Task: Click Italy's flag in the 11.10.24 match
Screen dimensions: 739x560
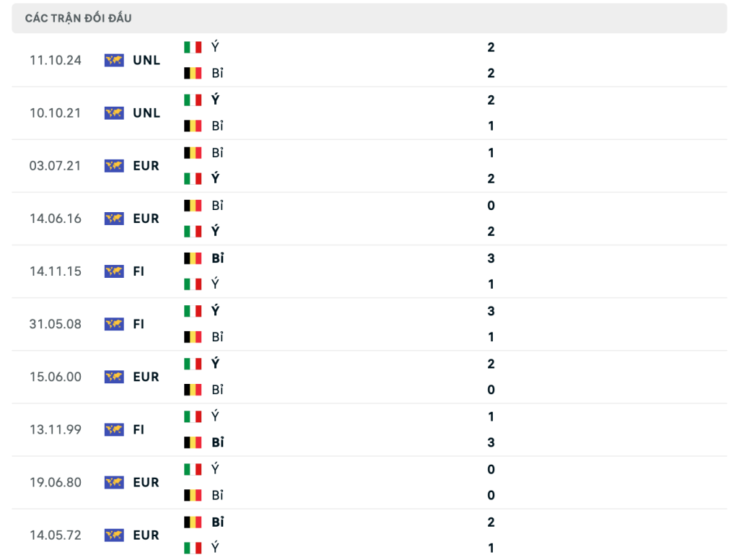Action: click(x=193, y=47)
